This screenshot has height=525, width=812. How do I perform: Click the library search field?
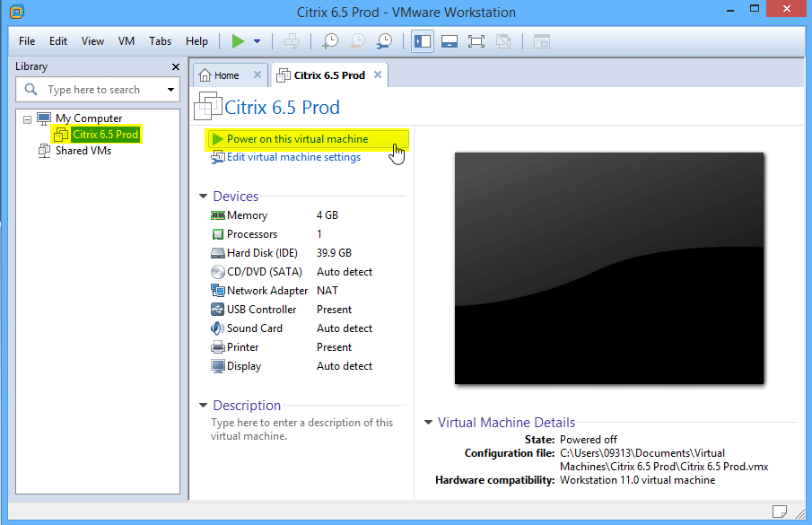pos(99,90)
